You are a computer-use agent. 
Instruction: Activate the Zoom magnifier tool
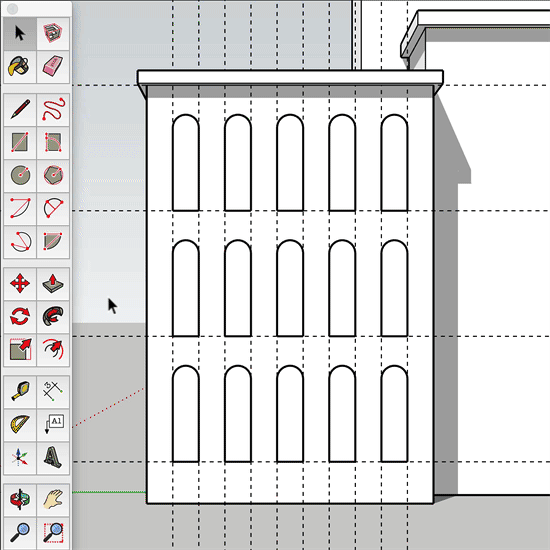(x=20, y=532)
